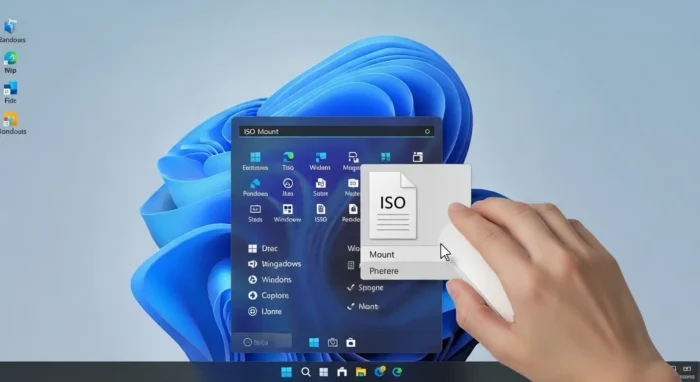Click the ISO file thumbnail
The height and width of the screenshot is (382, 700).
click(393, 205)
